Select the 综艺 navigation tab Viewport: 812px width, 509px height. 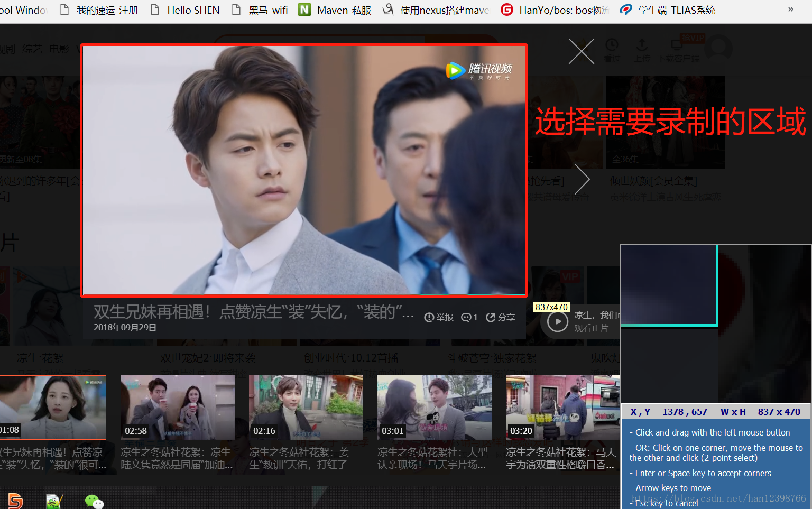(32, 49)
